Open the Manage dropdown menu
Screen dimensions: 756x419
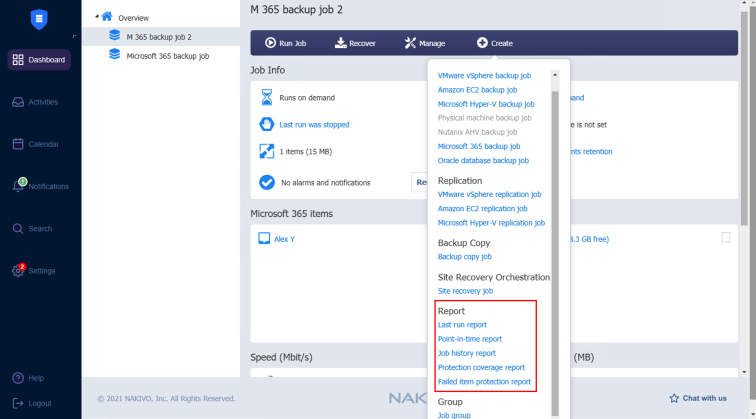[425, 43]
